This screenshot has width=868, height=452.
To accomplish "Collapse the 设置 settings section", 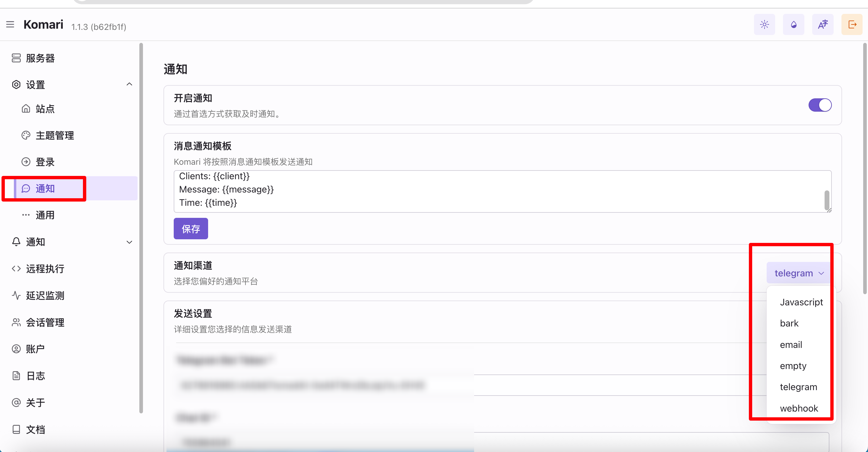I will [x=129, y=84].
